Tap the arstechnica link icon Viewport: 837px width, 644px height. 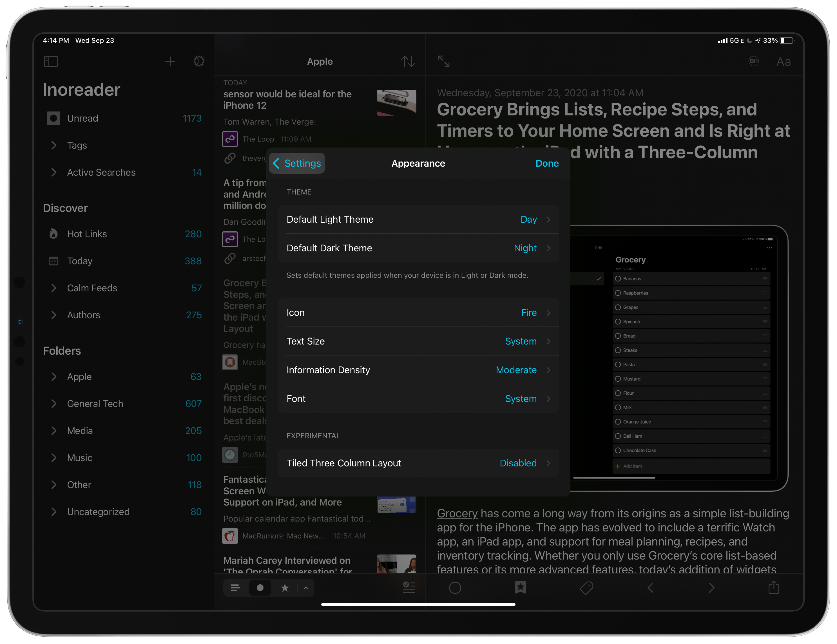pos(230,258)
